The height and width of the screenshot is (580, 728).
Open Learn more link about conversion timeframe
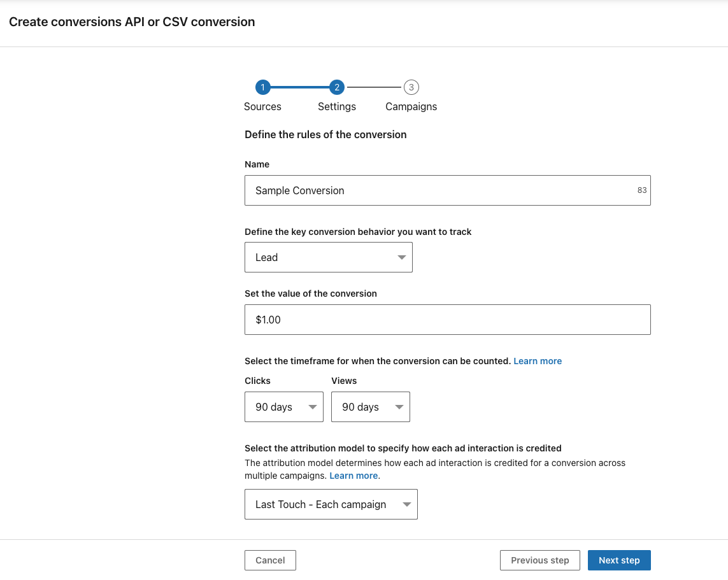[538, 361]
